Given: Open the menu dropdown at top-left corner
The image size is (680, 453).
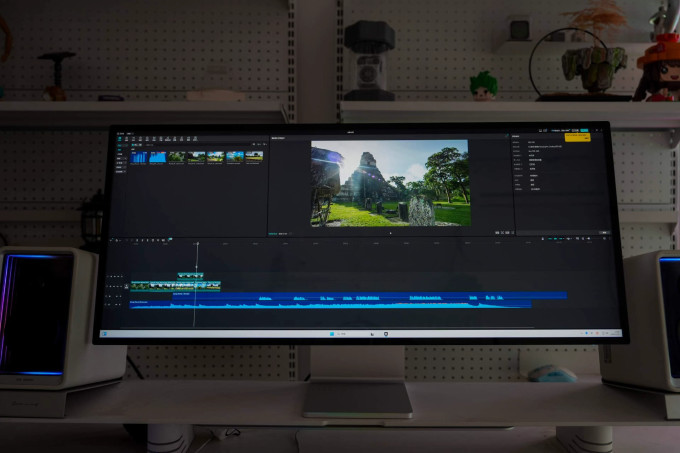Looking at the screenshot, I should point(121,134).
